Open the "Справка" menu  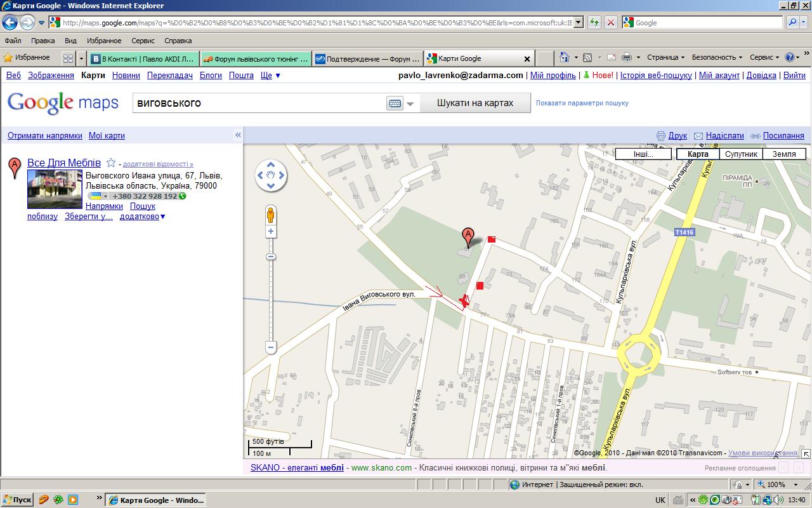[178, 41]
